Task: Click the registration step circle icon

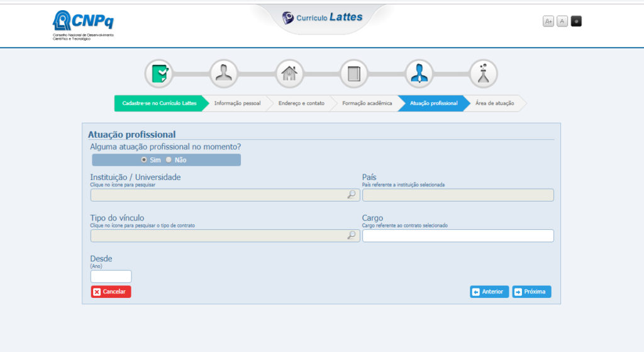Action: click(x=159, y=74)
